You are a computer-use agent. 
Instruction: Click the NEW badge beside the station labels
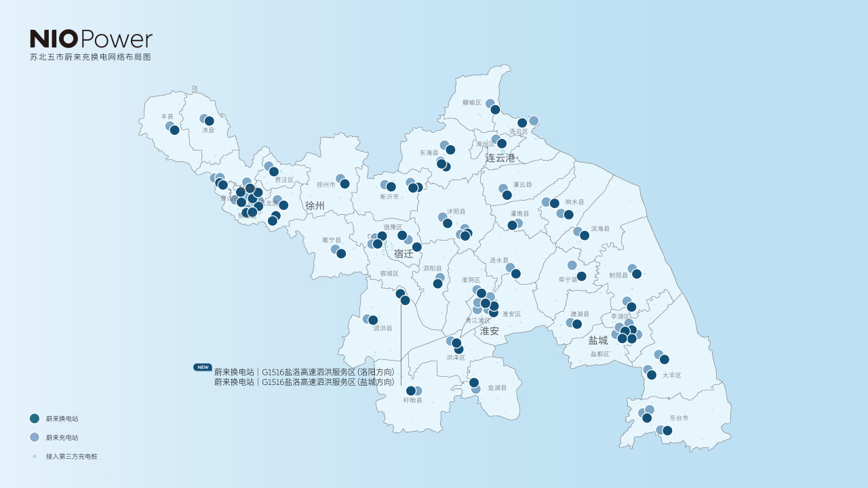pyautogui.click(x=203, y=367)
